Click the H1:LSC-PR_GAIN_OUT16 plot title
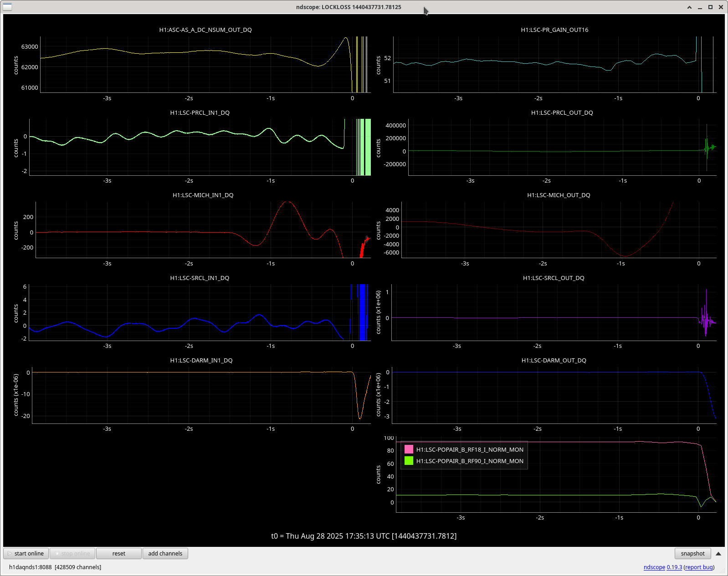728x576 pixels. click(x=554, y=30)
